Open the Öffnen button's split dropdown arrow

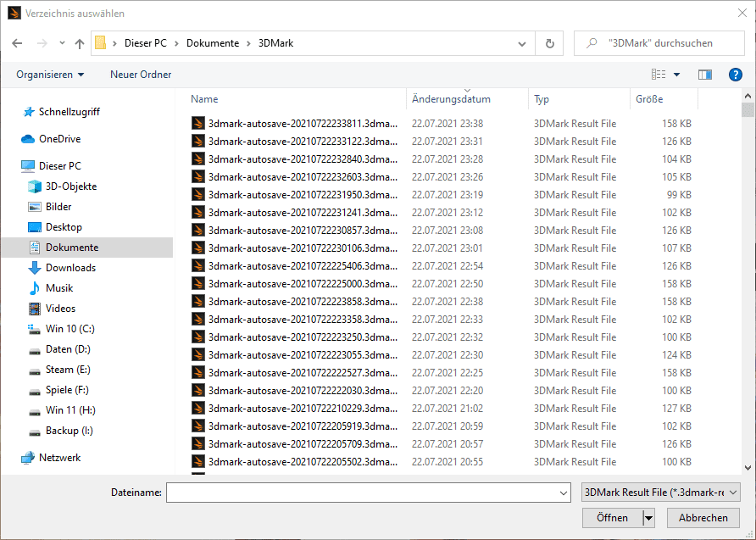point(649,518)
